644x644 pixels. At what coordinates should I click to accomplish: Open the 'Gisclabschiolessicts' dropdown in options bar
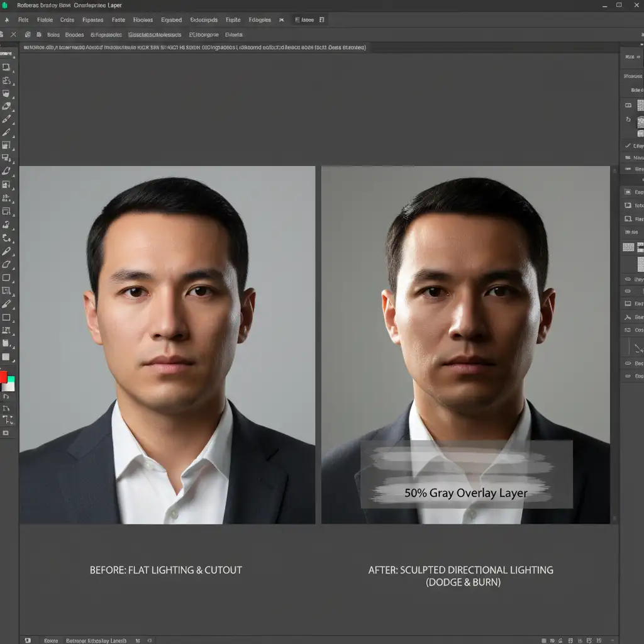point(155,35)
